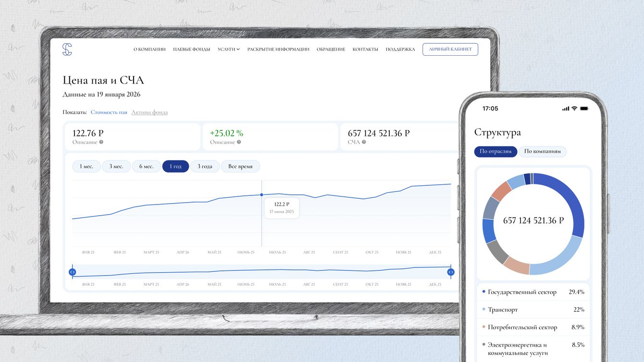The image size is (644, 362).
Task: Switch to the По компаниям tab
Action: click(543, 152)
